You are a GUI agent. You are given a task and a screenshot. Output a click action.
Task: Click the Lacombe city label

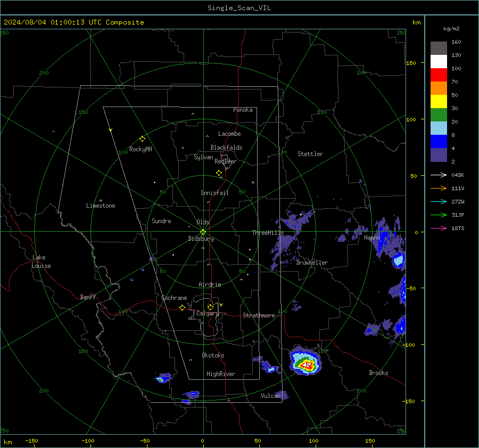[x=229, y=134]
